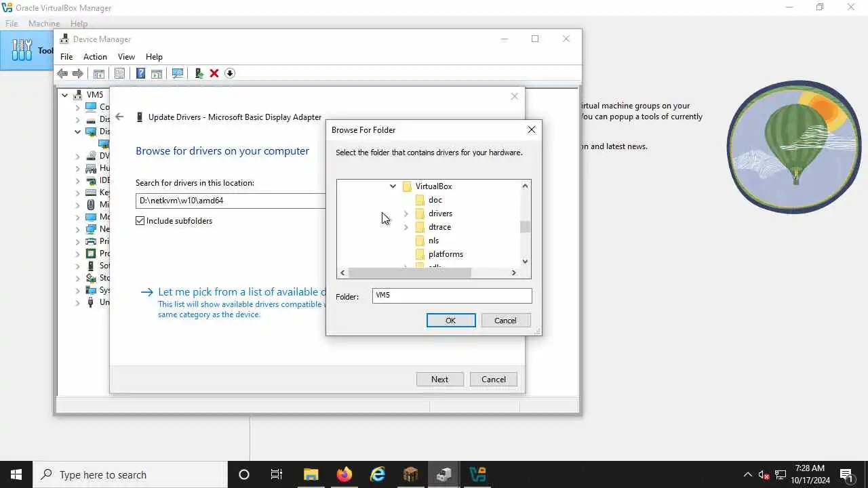Toggle the Include subfolders checkbox

140,221
